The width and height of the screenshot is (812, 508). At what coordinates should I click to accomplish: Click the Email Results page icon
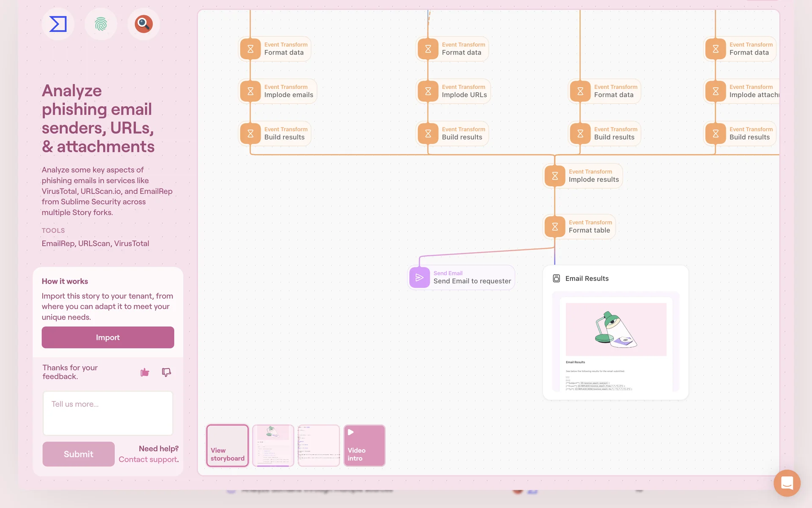click(557, 279)
